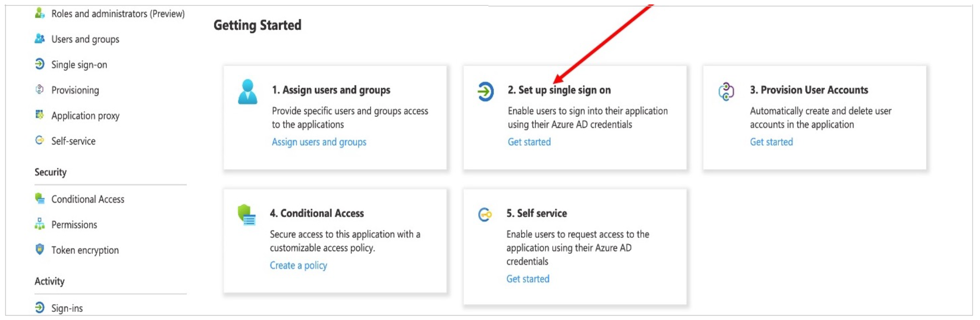Go to Conditional Access under Security
The width and height of the screenshot is (980, 320).
[x=88, y=199]
